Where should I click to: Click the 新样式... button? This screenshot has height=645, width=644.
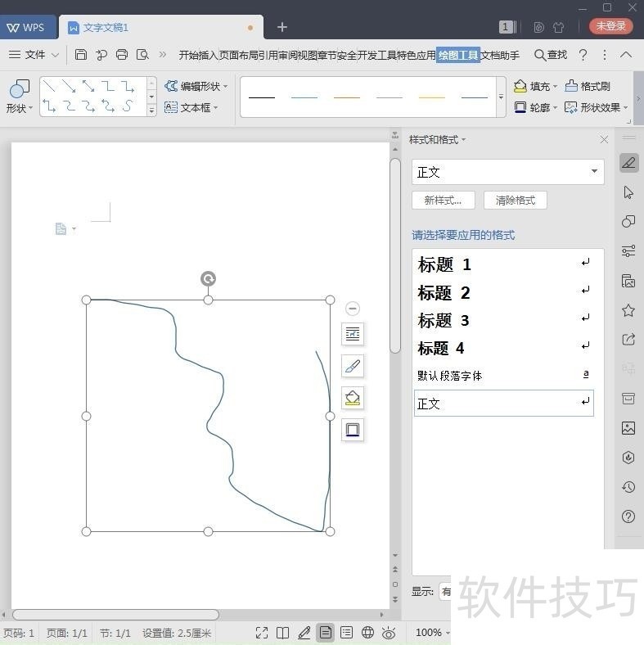[443, 201]
